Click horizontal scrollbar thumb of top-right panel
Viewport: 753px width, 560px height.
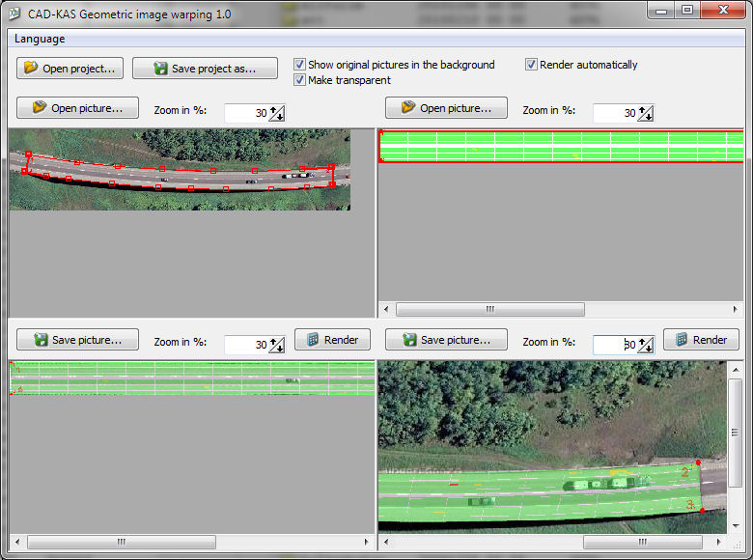pyautogui.click(x=489, y=310)
